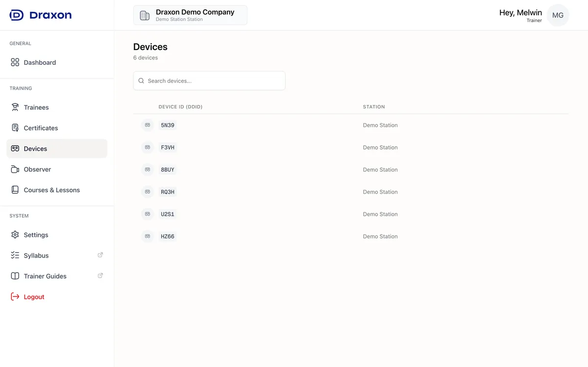This screenshot has width=588, height=367.
Task: Click the Syllabus checklist icon
Action: (15, 256)
